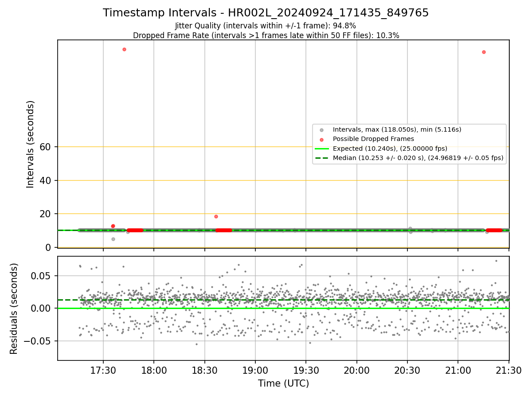The image size is (532, 399).
Task: Click legend entry beginning 'Median (10.253 +/- 0.020 s)'
Action: pyautogui.click(x=418, y=158)
